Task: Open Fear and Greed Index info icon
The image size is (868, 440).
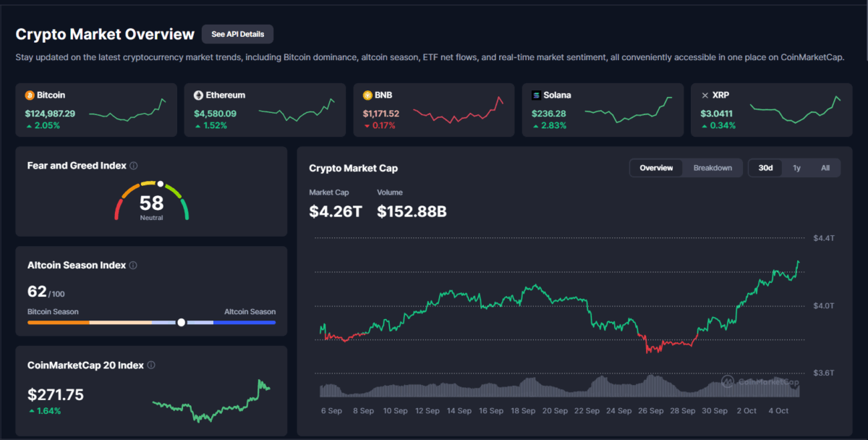Action: (x=134, y=166)
